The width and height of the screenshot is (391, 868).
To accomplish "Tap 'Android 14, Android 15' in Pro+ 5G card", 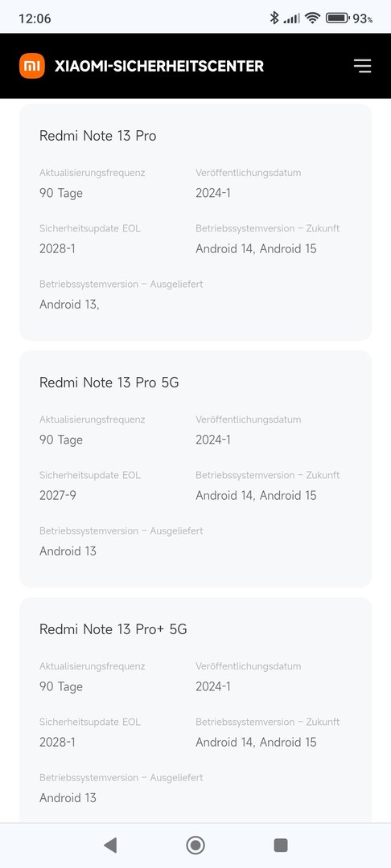I will click(x=256, y=743).
